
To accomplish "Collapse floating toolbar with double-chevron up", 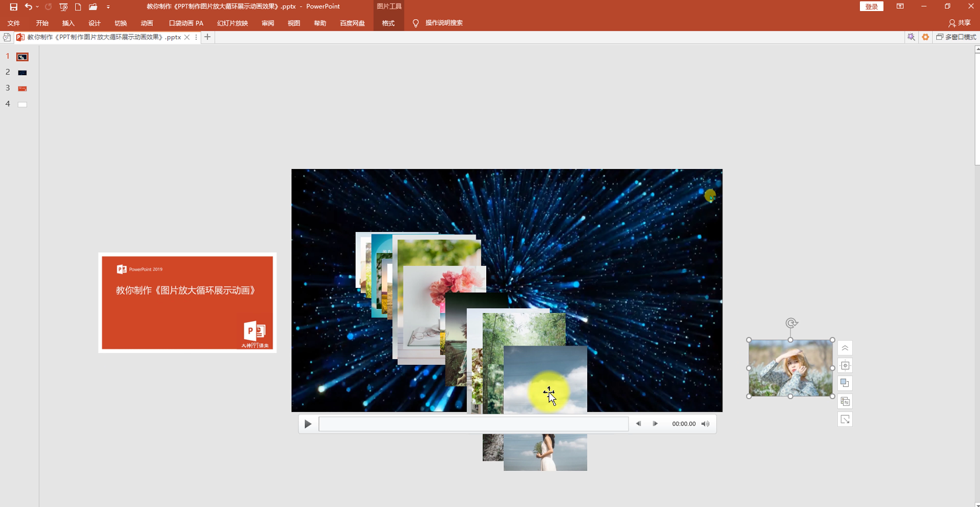I will (x=845, y=348).
